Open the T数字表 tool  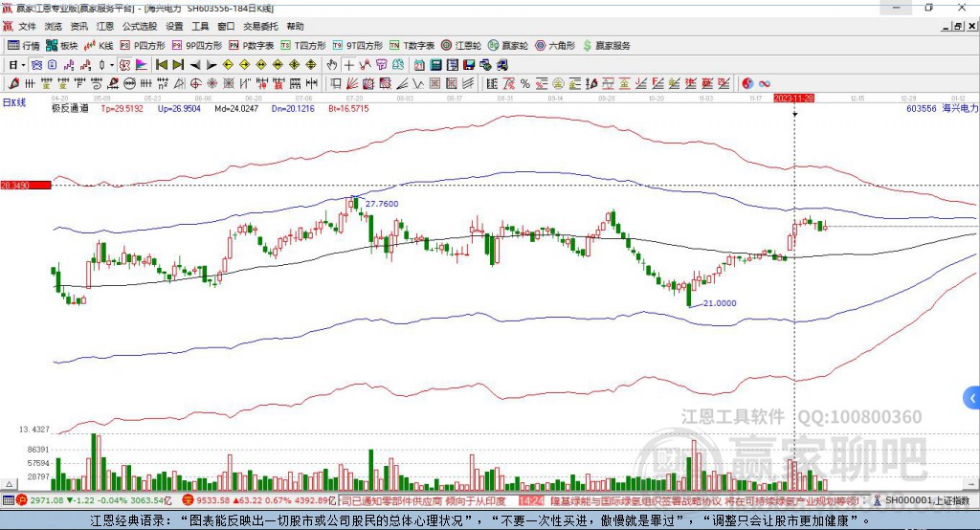(412, 46)
